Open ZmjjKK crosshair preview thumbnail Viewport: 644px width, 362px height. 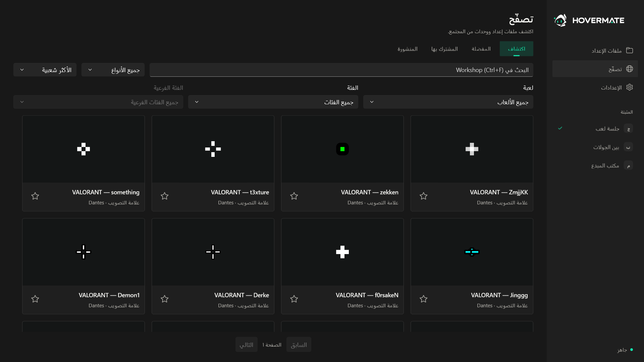pyautogui.click(x=472, y=149)
